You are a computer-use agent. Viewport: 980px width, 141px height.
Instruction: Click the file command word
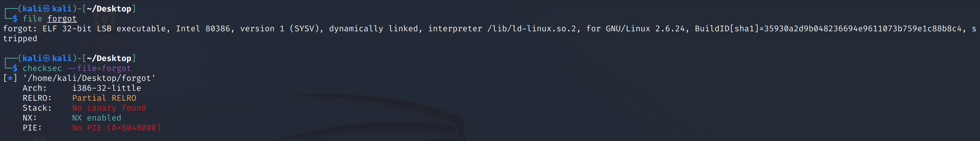pos(32,19)
